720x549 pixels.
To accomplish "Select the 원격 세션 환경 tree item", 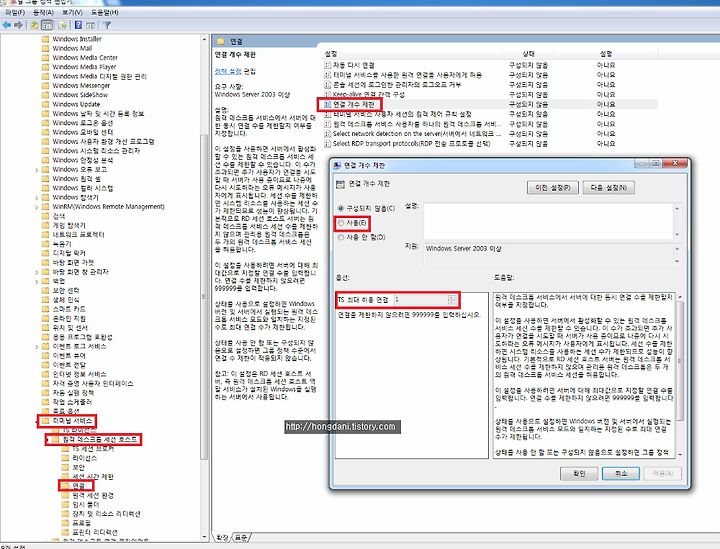I will pyautogui.click(x=93, y=495).
